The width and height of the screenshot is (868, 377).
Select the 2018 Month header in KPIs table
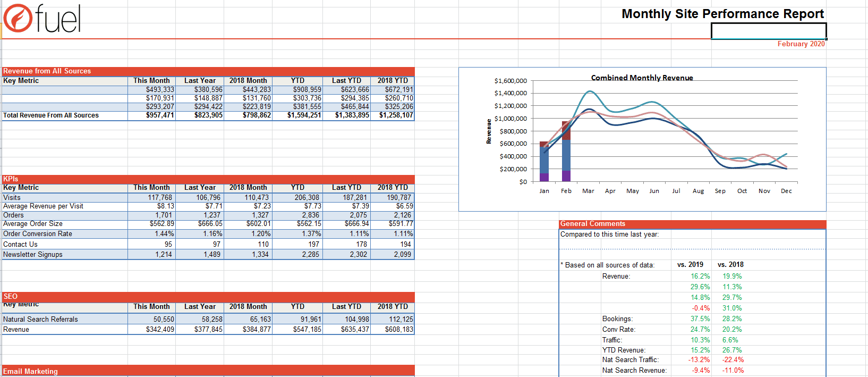[x=248, y=188]
